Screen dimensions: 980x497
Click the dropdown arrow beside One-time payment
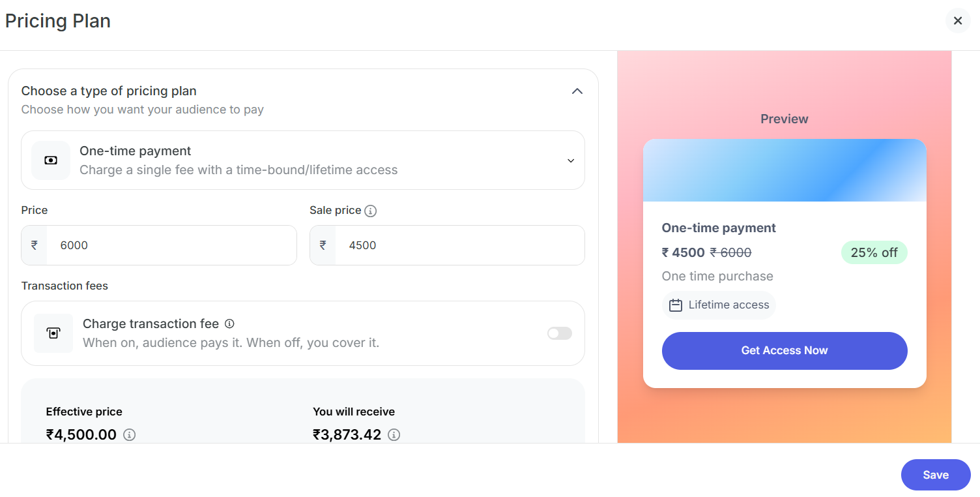[571, 160]
